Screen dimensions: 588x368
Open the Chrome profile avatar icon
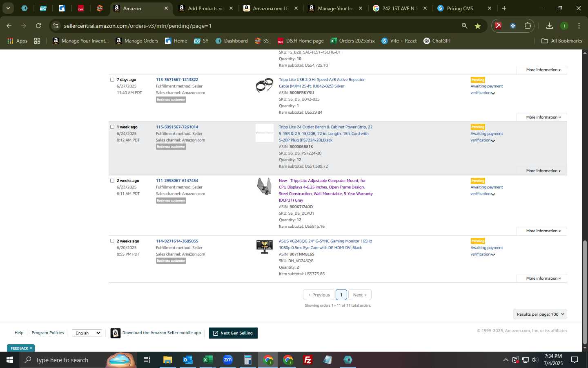[x=564, y=26]
